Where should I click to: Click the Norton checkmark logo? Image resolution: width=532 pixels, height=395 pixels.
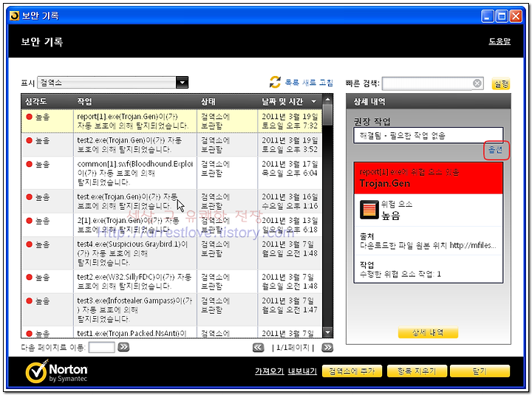click(x=36, y=371)
